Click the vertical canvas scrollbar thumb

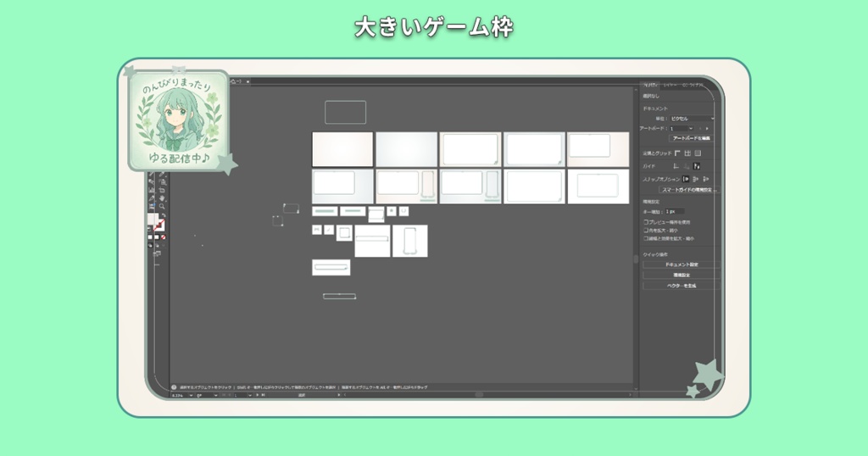636,259
